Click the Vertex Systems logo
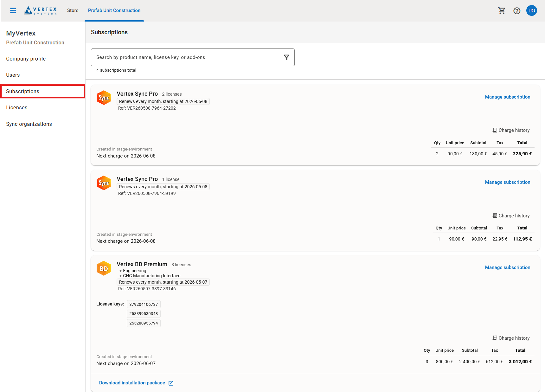 41,10
